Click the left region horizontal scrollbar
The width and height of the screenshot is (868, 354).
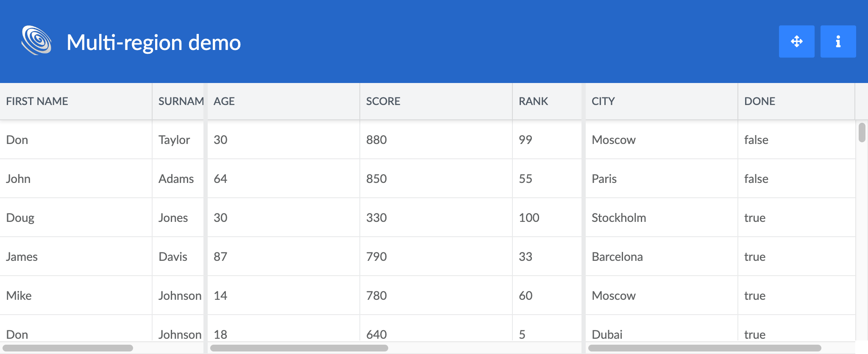pos(68,348)
